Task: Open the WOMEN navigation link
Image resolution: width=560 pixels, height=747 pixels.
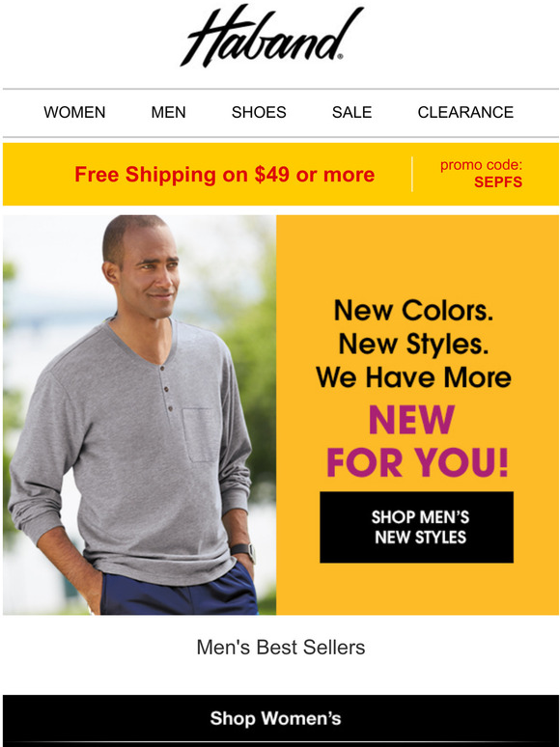Action: pos(74,112)
